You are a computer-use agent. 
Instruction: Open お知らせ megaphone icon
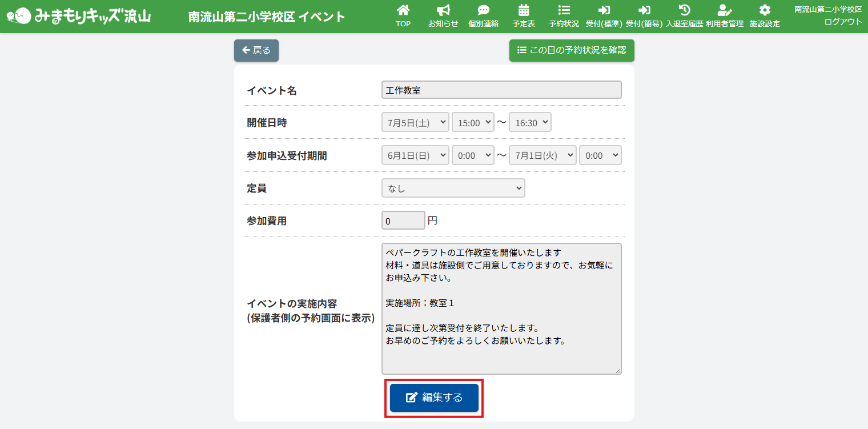443,10
